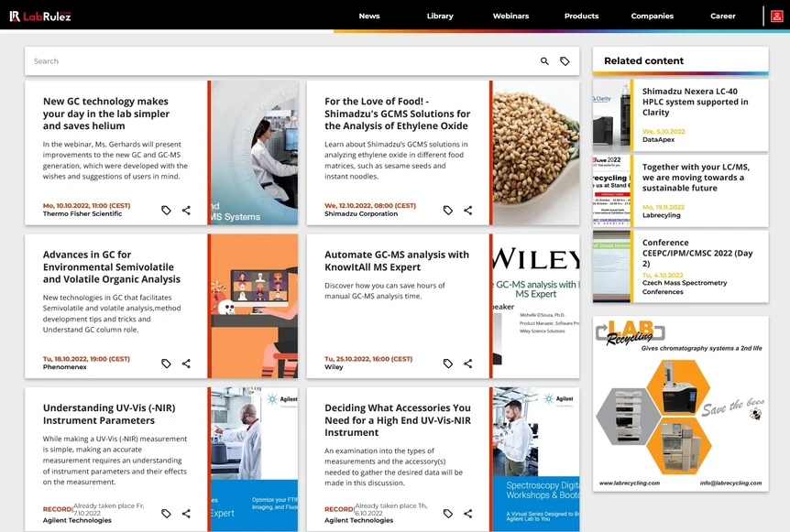Click date 'We, 12.10.2022, 08:00 (CEST)'

(370, 205)
